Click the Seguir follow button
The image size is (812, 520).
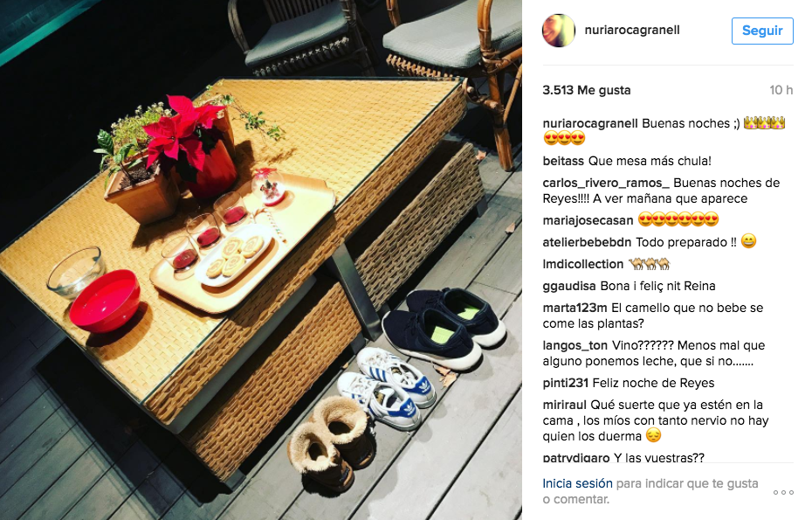[762, 31]
